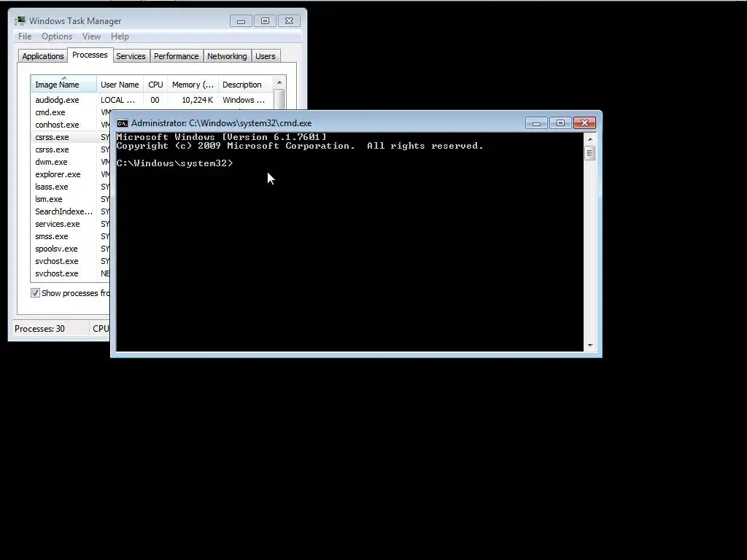Minimize the Task Manager window

[x=241, y=21]
